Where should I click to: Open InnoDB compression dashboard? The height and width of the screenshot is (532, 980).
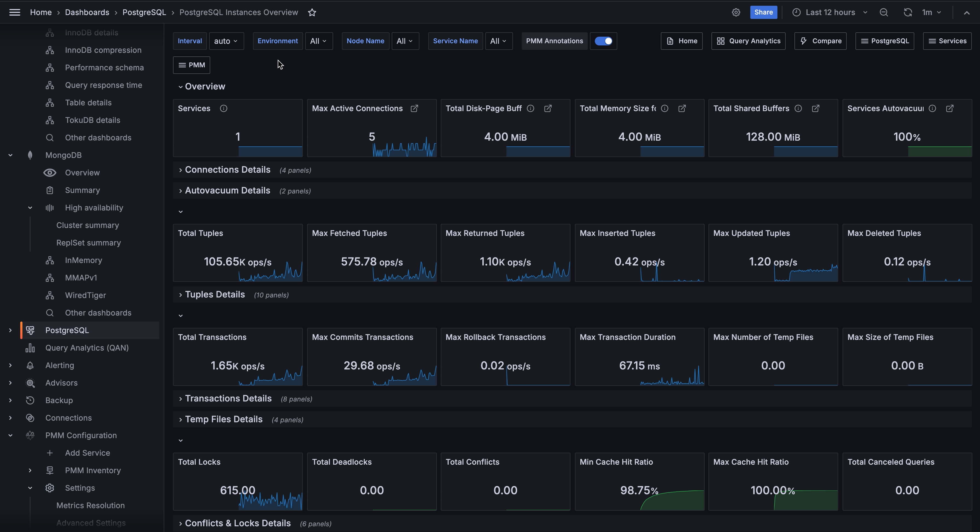tap(103, 50)
